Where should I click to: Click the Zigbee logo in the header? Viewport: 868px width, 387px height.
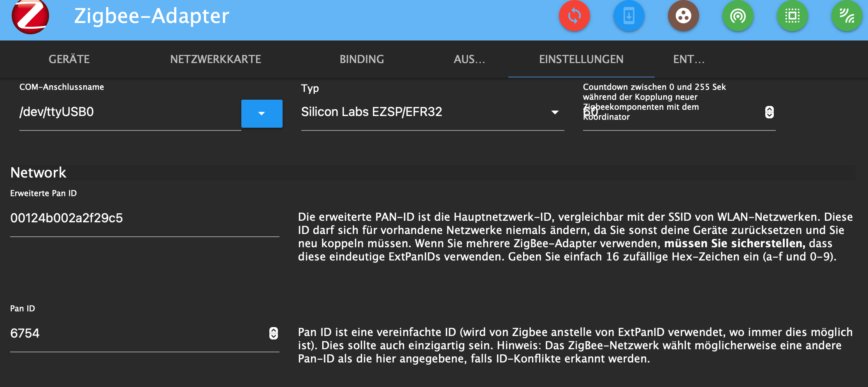point(30,16)
